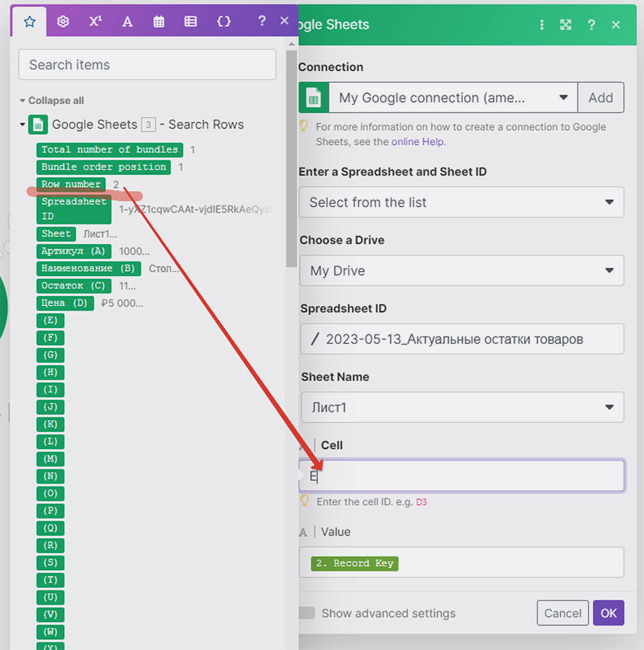
Task: Insert the (G) column item
Action: (50, 355)
